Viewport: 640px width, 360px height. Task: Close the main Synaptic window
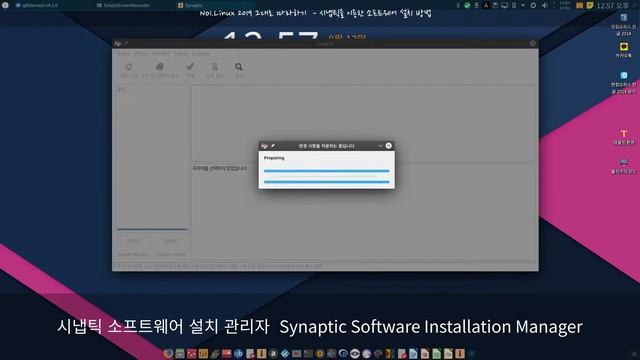click(533, 43)
